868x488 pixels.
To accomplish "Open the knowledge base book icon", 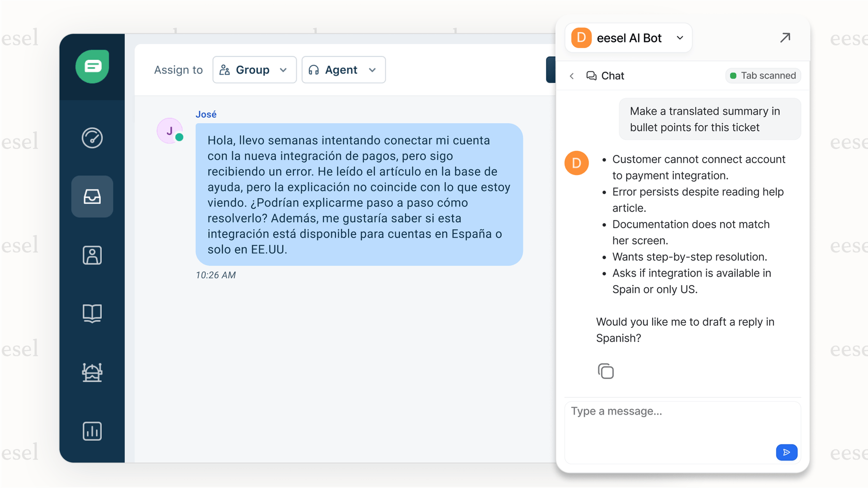I will coord(92,313).
